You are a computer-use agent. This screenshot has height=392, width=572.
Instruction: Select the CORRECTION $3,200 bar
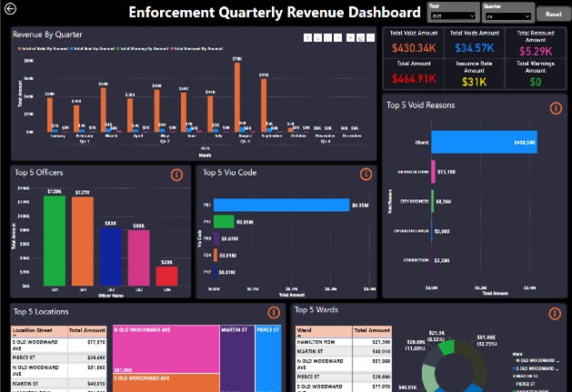tap(432, 260)
